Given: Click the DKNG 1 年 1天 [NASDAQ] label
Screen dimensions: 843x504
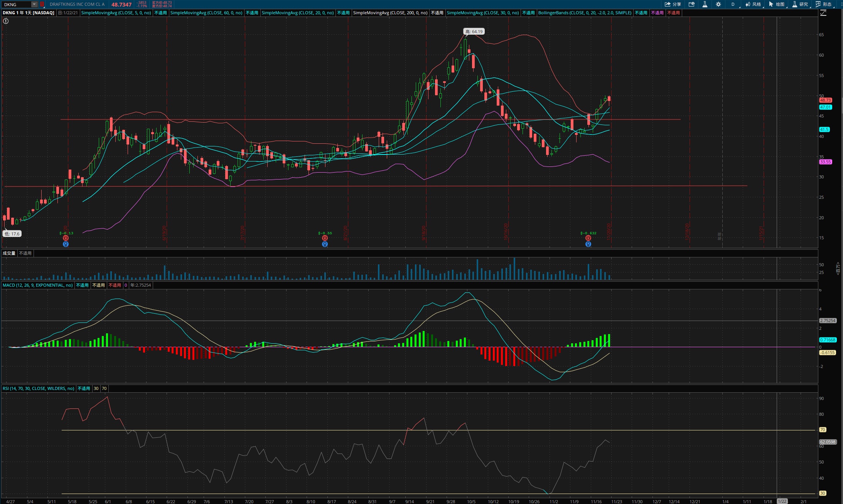Looking at the screenshot, I should pos(29,13).
